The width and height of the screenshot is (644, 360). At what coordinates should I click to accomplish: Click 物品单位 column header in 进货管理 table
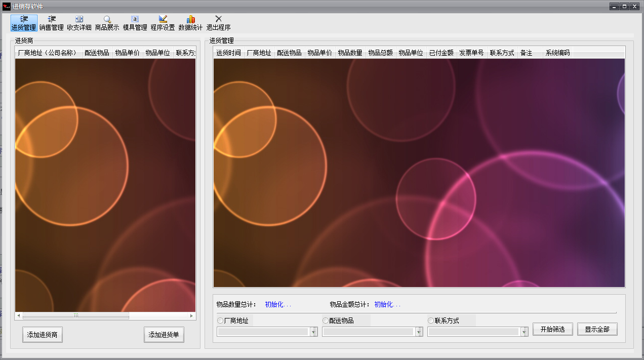click(x=411, y=53)
